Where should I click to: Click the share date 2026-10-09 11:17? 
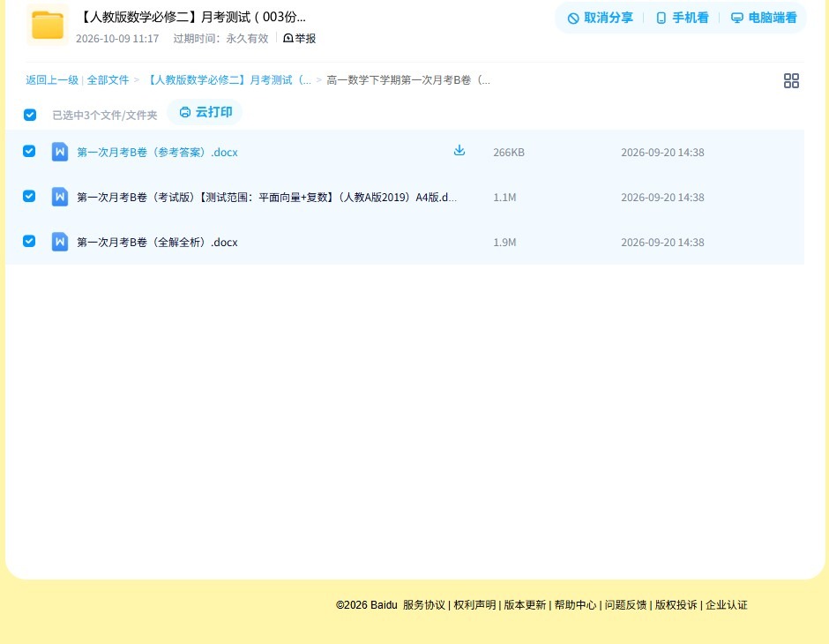click(117, 39)
